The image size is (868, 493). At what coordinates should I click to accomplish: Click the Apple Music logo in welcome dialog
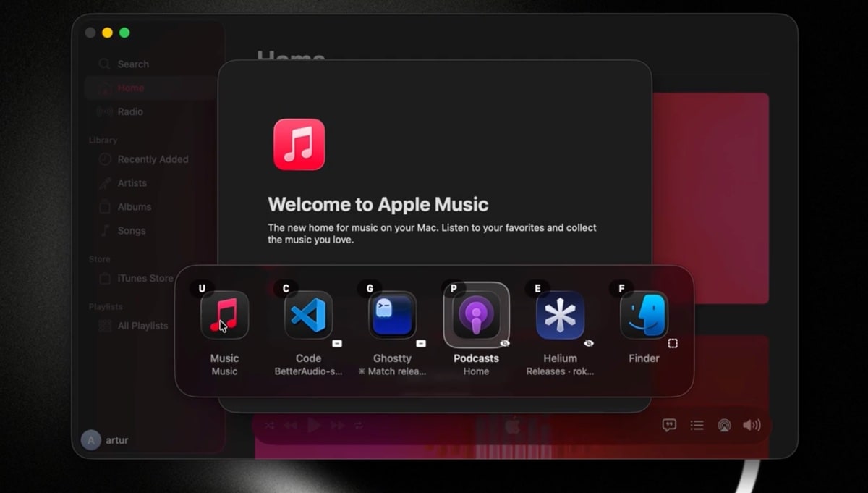[299, 145]
